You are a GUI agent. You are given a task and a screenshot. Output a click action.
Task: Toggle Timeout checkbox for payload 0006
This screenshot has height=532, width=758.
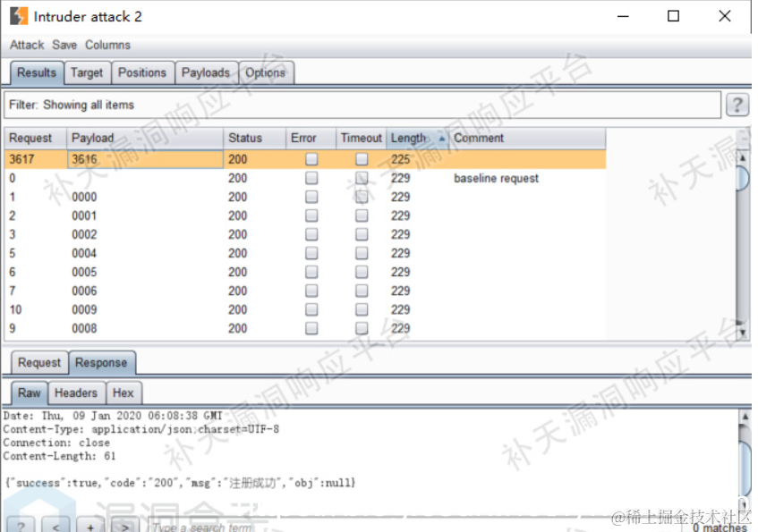point(362,291)
